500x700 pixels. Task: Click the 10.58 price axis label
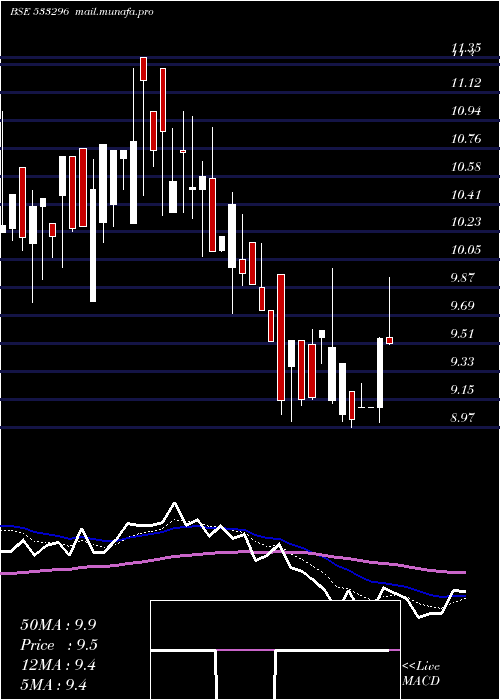tap(466, 167)
